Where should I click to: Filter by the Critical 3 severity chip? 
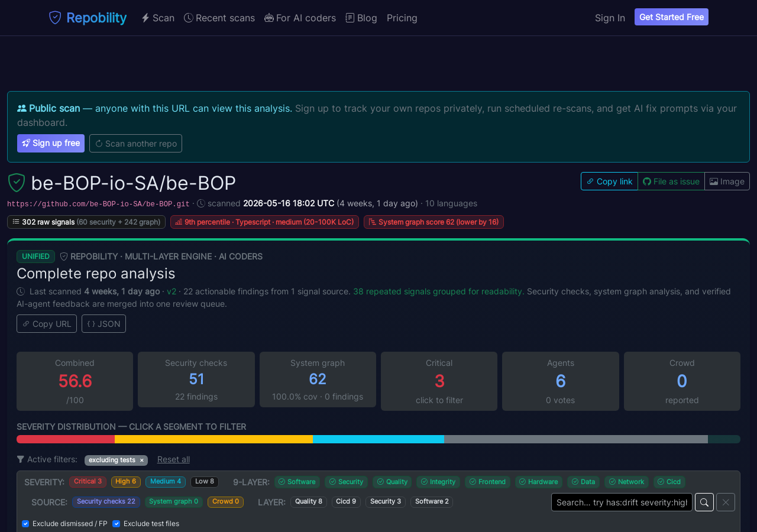point(88,482)
